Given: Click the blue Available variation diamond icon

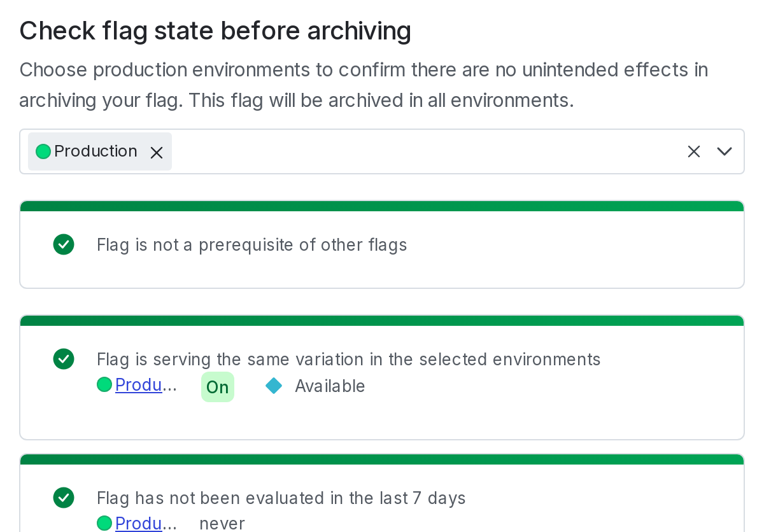Looking at the screenshot, I should coord(273,386).
